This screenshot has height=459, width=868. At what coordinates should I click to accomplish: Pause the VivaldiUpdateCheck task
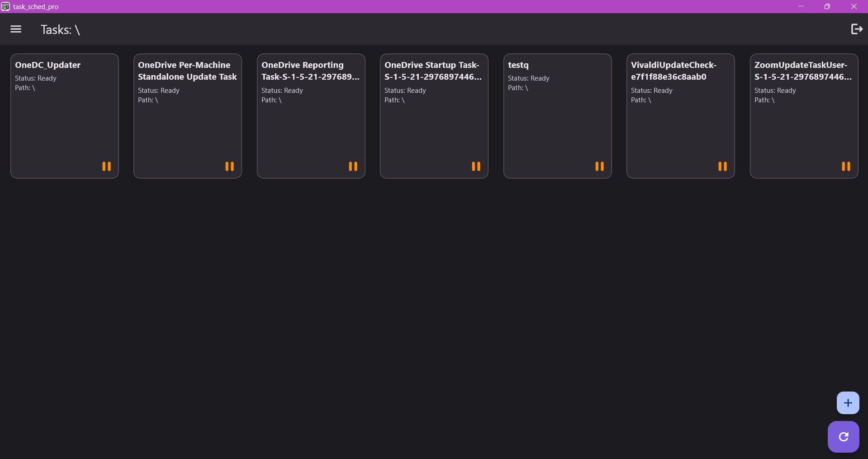[723, 167]
